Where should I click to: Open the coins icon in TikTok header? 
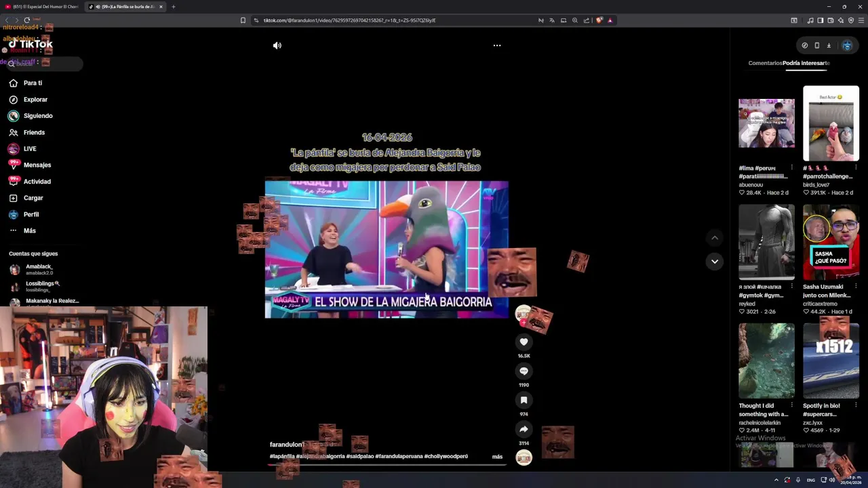(805, 45)
